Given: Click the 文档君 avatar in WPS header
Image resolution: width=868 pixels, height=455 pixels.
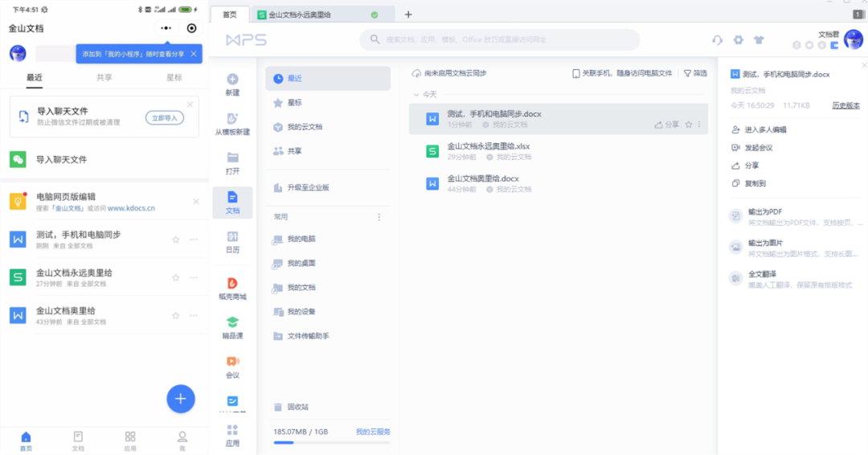Looking at the screenshot, I should [853, 39].
